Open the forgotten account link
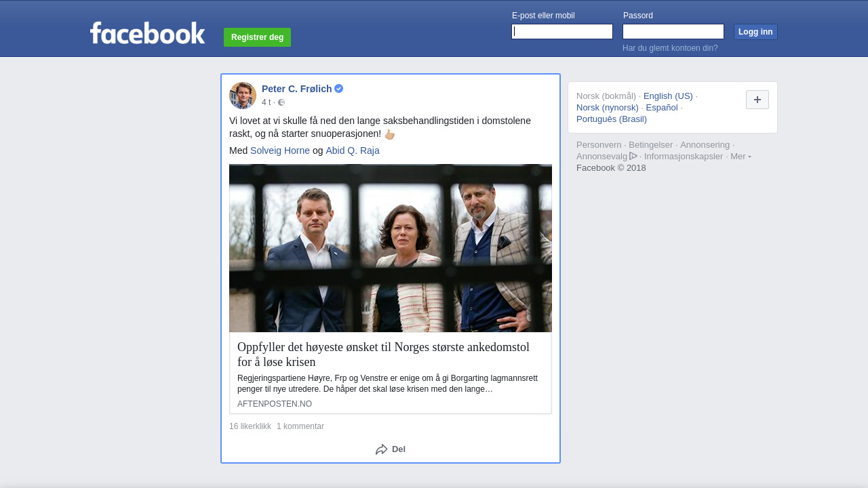868x488 pixels. coord(670,48)
